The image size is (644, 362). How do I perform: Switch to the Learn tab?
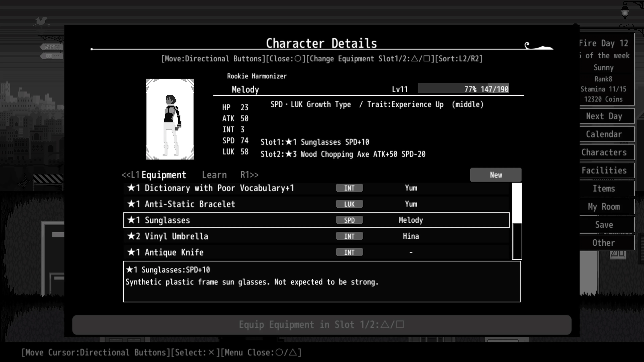click(x=214, y=175)
